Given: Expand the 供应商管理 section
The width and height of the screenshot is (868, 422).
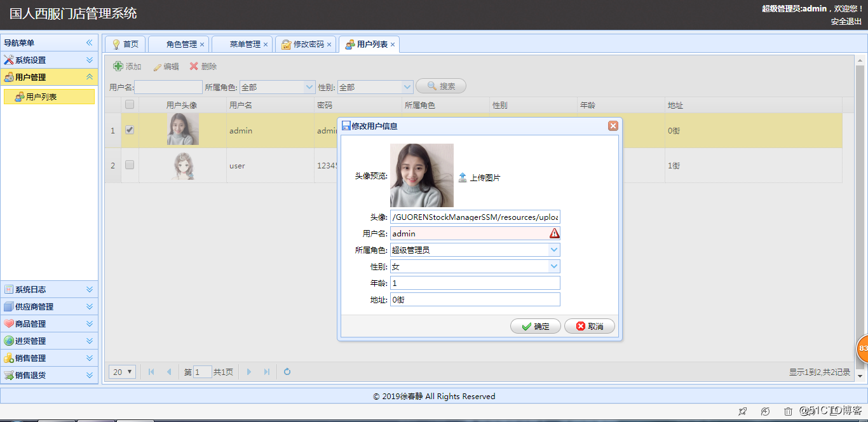Looking at the screenshot, I should [90, 306].
